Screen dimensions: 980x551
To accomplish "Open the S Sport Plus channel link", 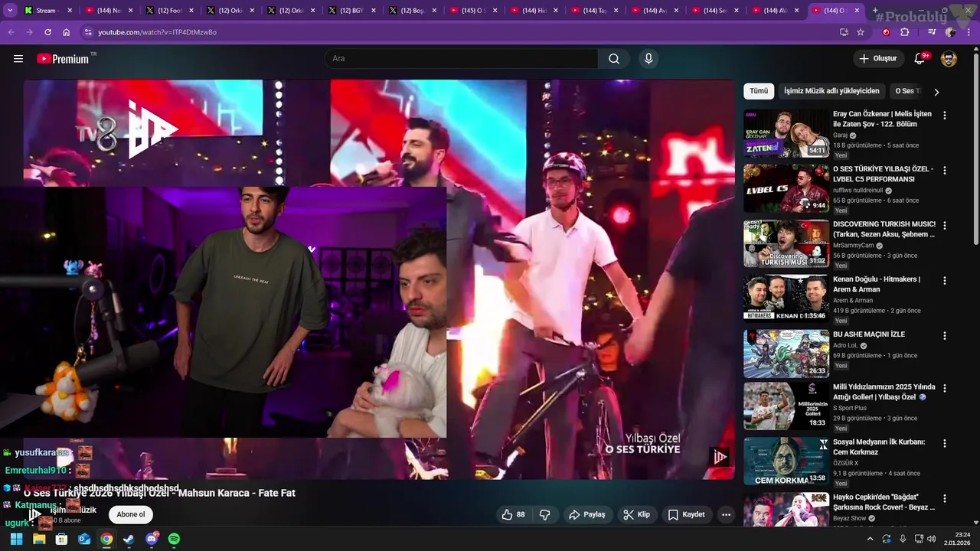I will (850, 408).
